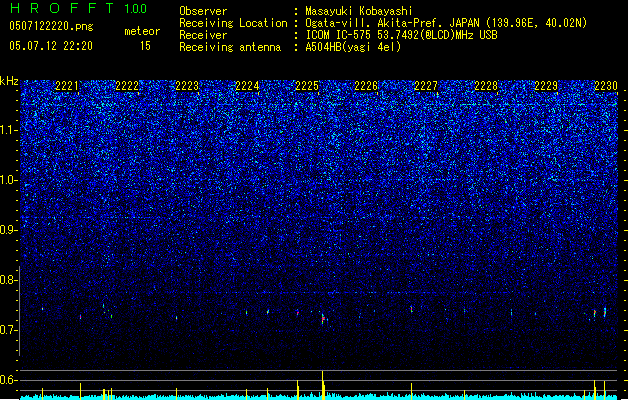Image resolution: width=629 pixels, height=400 pixels.
Task: Click time marker 2221
Action: coord(67,86)
